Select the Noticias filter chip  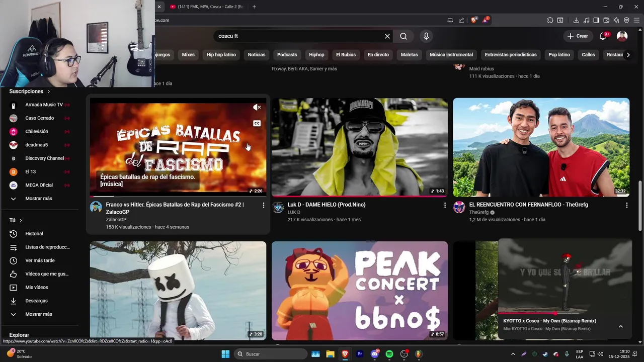257,55
